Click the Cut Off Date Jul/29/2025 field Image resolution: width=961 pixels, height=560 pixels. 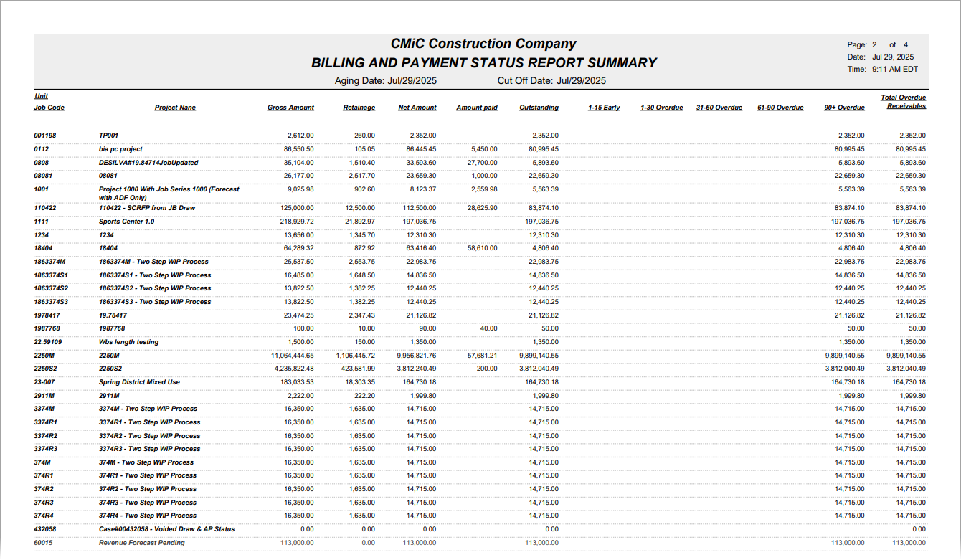point(552,80)
